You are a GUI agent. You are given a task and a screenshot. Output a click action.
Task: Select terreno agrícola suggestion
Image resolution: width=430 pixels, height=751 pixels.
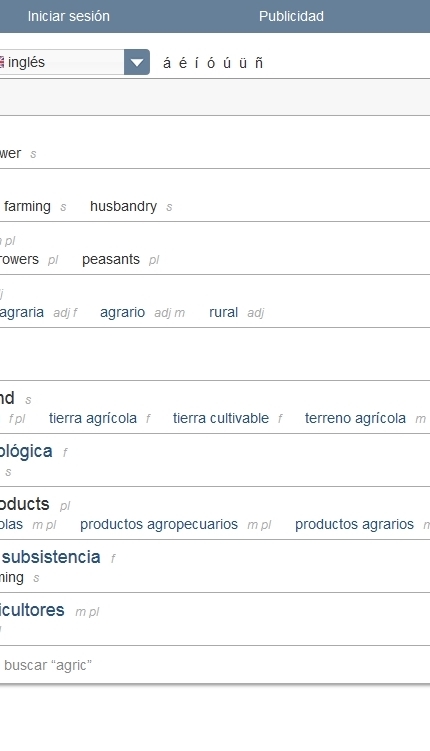tap(355, 418)
